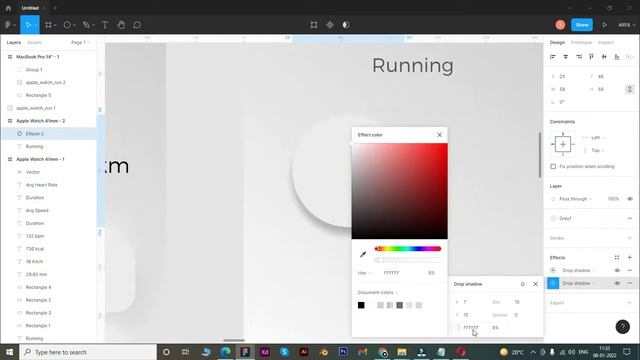
Task: Click the Present play icon
Action: (604, 25)
